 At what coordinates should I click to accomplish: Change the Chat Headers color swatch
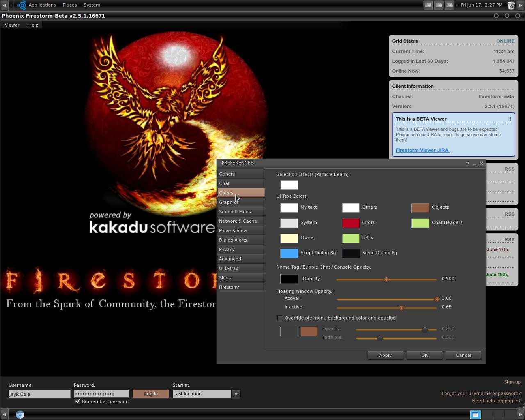pos(420,223)
